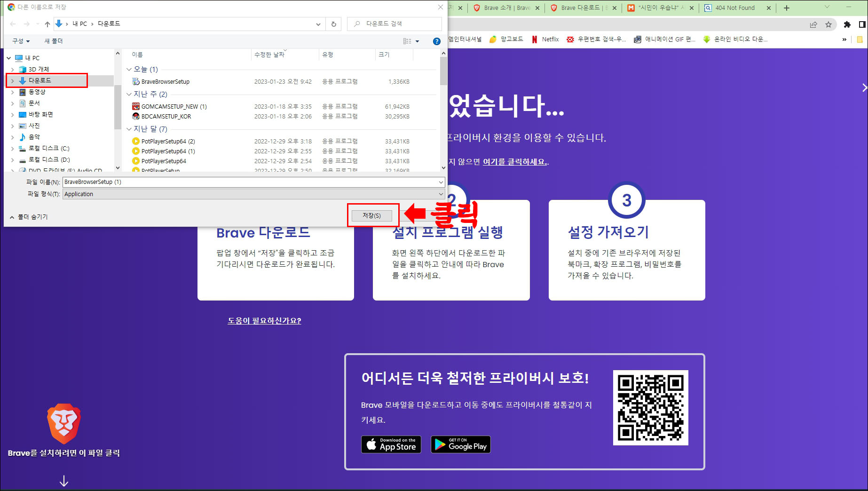The height and width of the screenshot is (491, 868).
Task: Close the 404 Not Found tab
Action: coord(769,8)
